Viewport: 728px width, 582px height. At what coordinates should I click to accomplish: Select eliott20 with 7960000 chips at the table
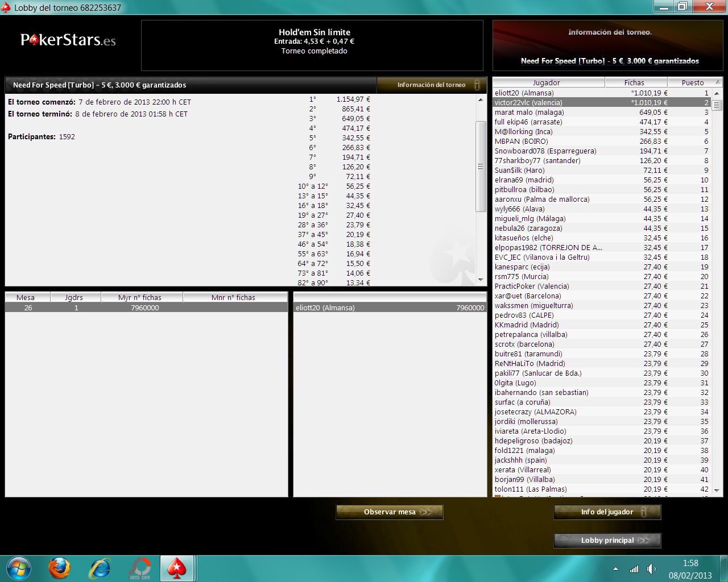(390, 307)
